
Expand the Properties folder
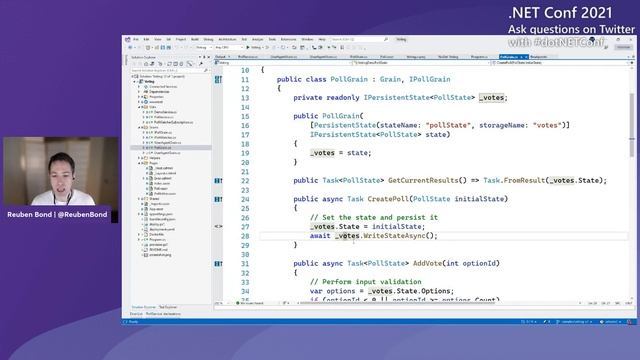(x=139, y=97)
